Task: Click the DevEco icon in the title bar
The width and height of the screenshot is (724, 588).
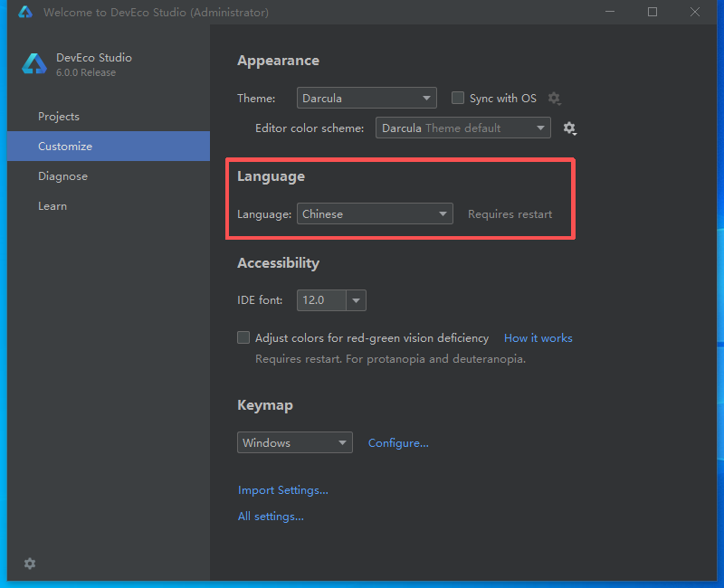Action: click(x=25, y=13)
